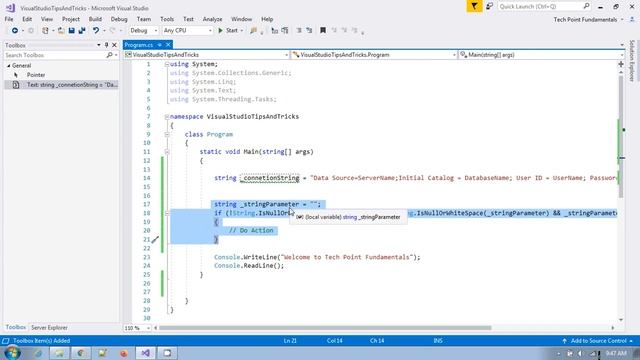Click the Navigate Backward toolbar icon

pyautogui.click(x=15, y=31)
